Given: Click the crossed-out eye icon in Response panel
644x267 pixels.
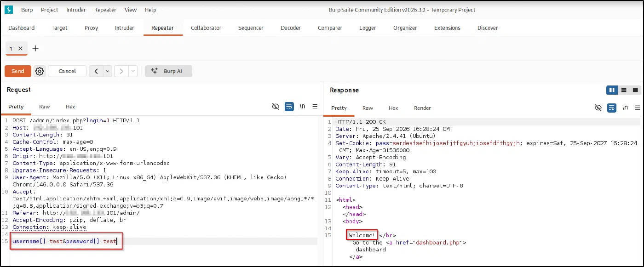Looking at the screenshot, I should (598, 108).
